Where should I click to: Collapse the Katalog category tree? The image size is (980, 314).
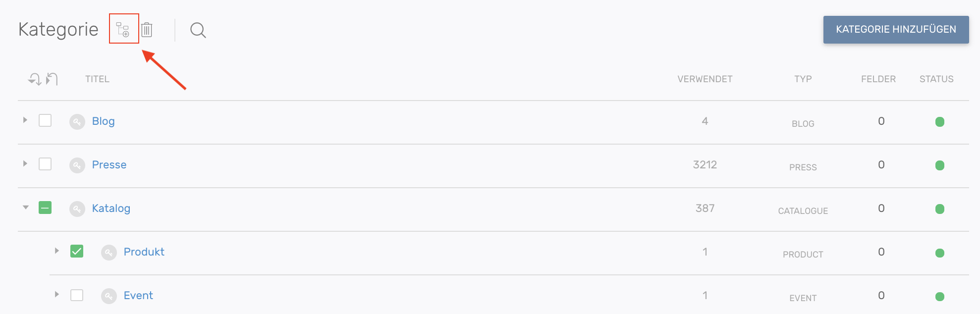(x=26, y=208)
